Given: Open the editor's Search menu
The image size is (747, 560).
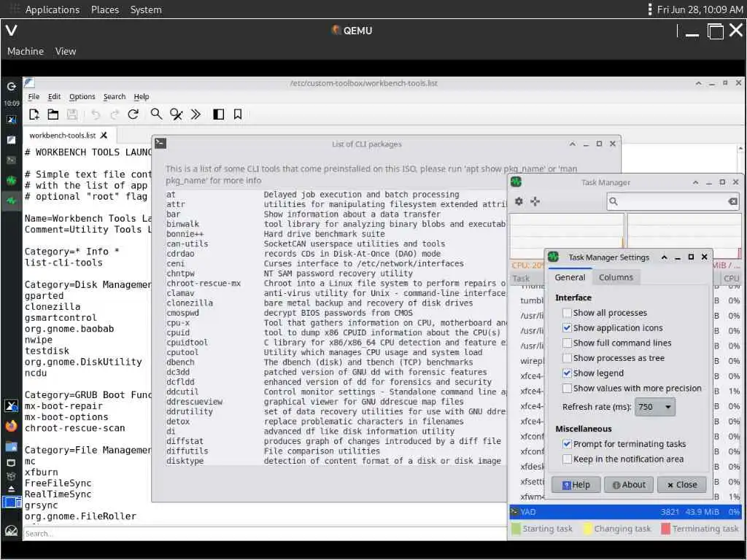Looking at the screenshot, I should click(115, 97).
